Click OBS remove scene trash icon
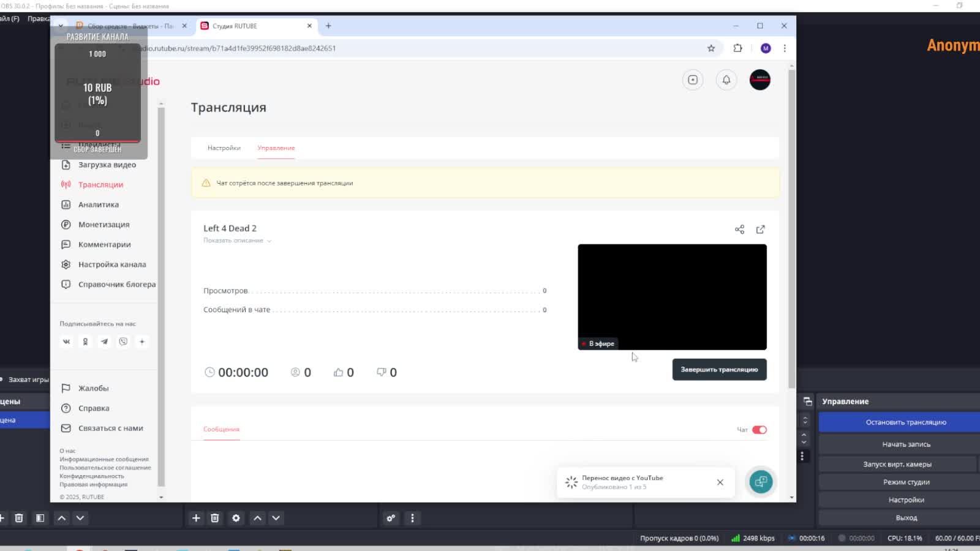The height and width of the screenshot is (551, 980). pos(19,518)
